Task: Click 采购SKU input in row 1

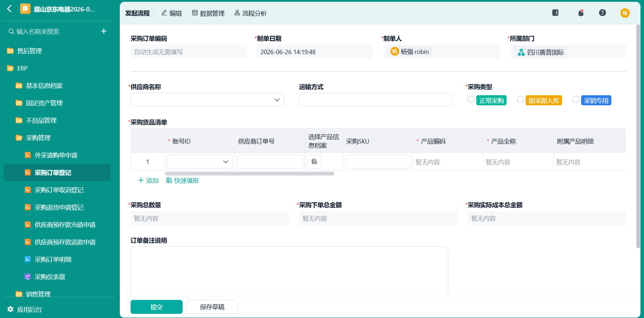Action: 378,162
